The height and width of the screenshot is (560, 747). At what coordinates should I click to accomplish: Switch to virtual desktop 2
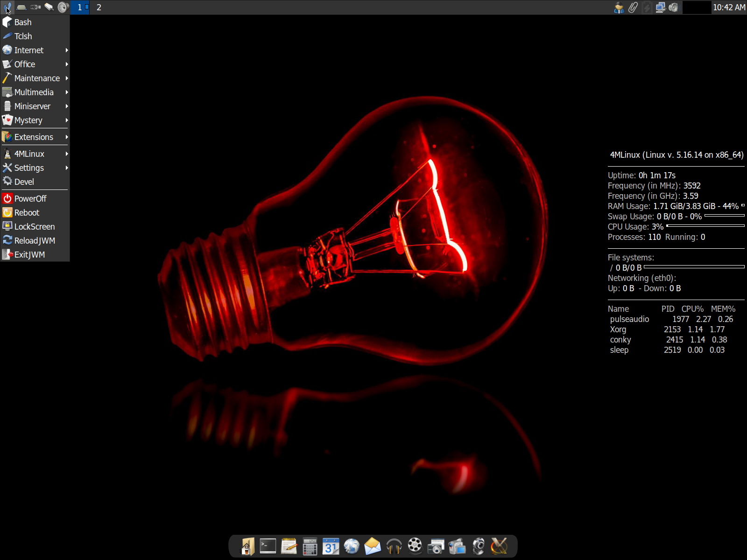pos(99,7)
